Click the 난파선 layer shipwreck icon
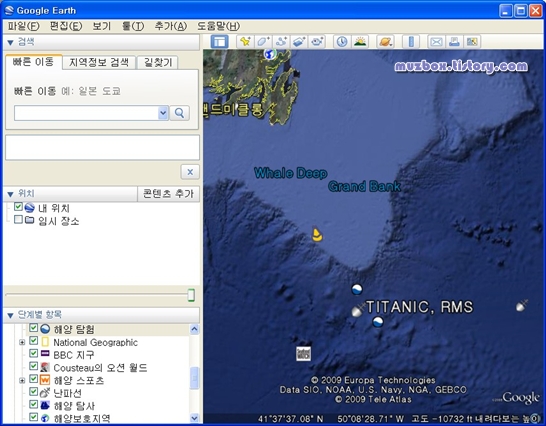The height and width of the screenshot is (426, 546). tap(45, 393)
